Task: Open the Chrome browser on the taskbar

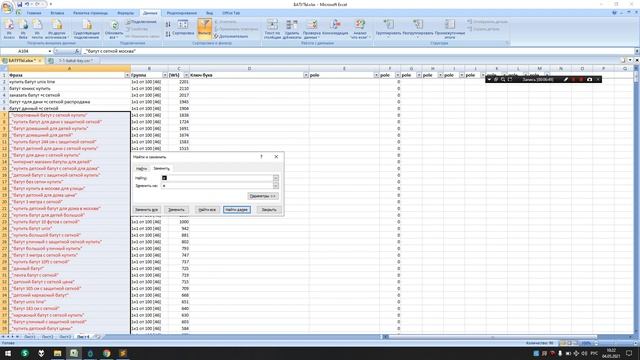Action: (x=107, y=353)
